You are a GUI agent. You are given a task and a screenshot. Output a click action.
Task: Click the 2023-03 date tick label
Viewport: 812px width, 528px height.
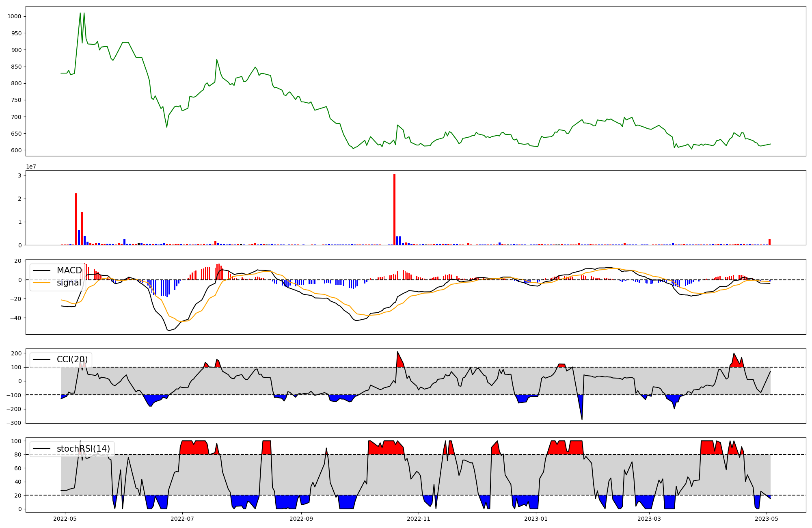pyautogui.click(x=650, y=519)
